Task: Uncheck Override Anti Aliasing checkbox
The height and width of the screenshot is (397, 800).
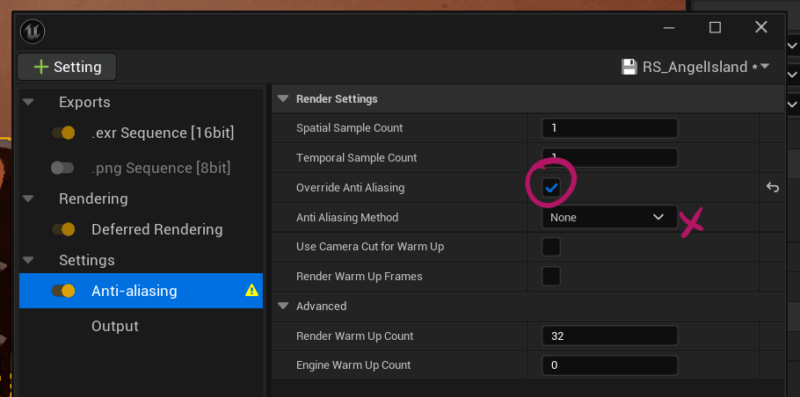Action: click(551, 188)
